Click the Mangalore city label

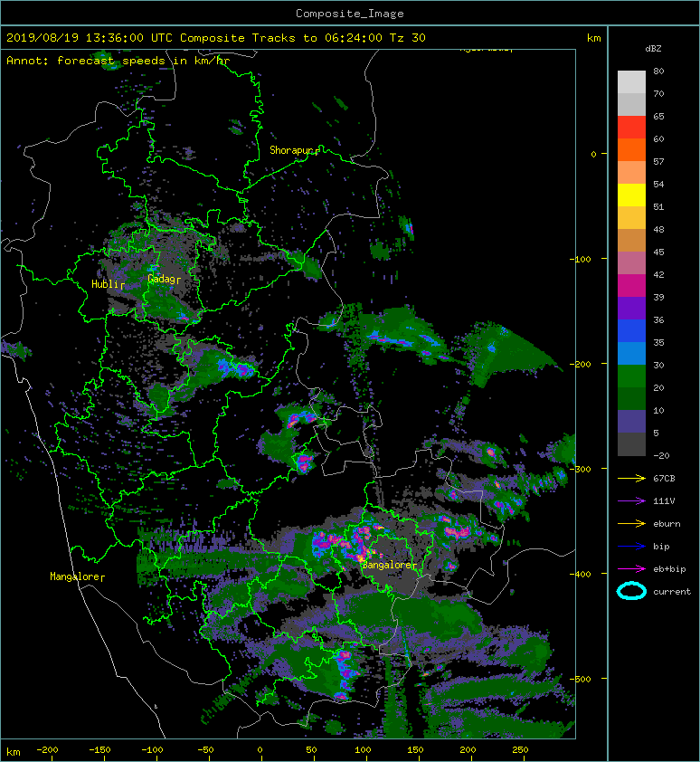[x=75, y=576]
